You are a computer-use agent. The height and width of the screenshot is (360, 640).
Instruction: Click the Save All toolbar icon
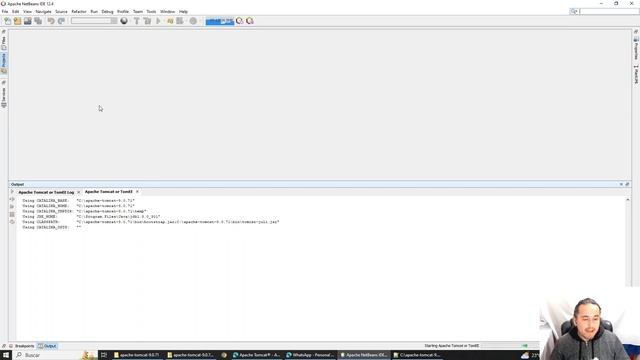38,21
